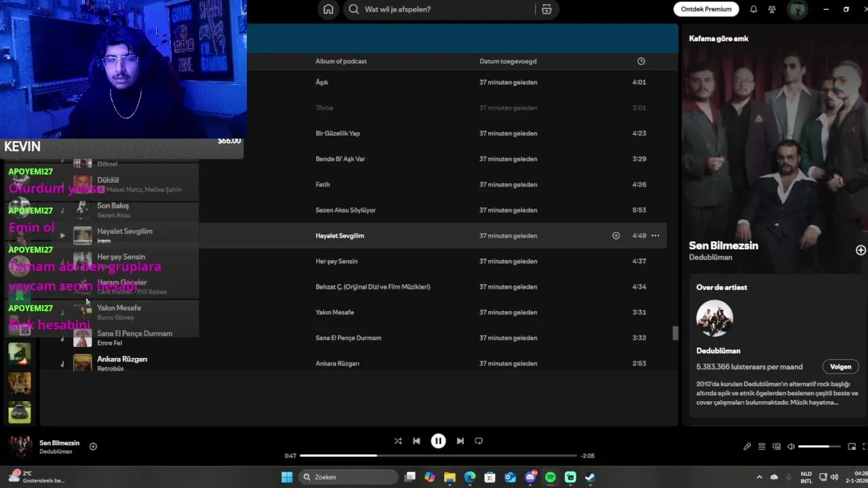The image size is (868, 488).
Task: Open the mini player
Action: [x=852, y=447]
